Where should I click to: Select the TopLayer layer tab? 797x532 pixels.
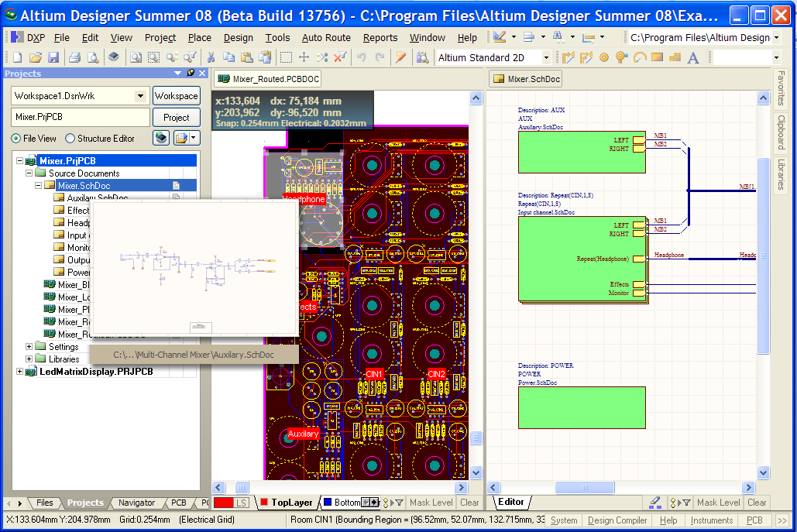coord(287,503)
